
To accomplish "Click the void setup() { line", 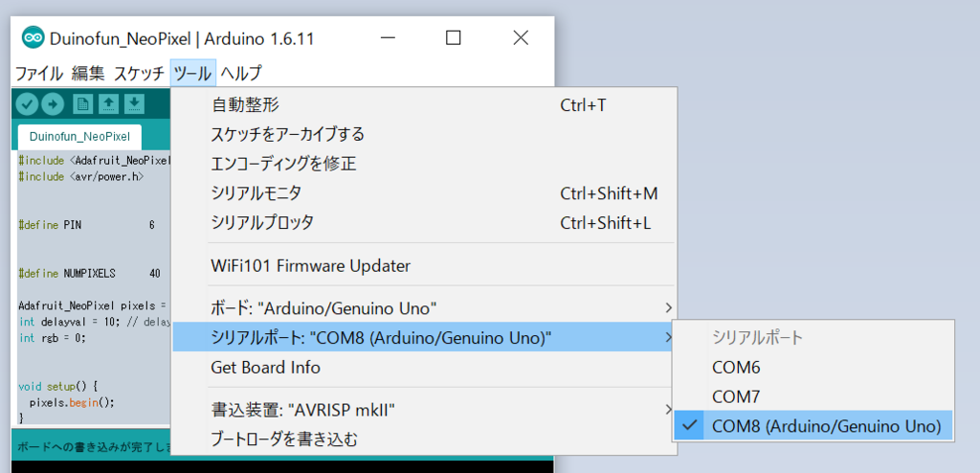I will pos(58,386).
